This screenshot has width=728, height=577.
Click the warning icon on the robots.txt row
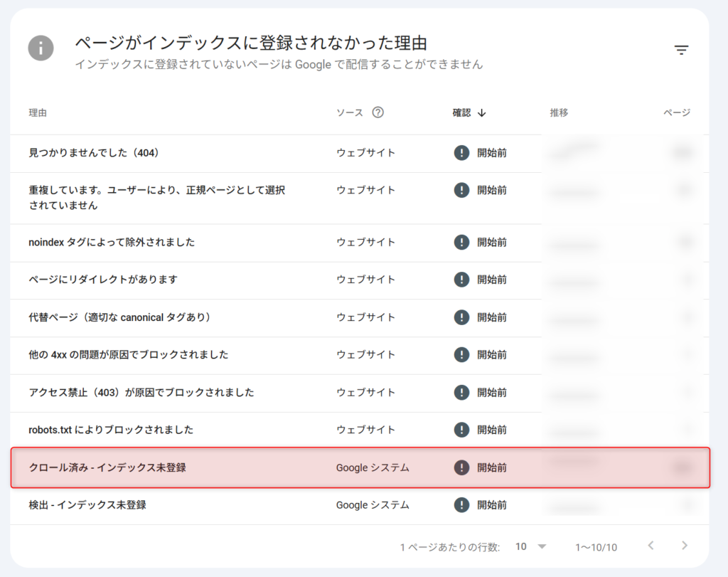pos(461,430)
